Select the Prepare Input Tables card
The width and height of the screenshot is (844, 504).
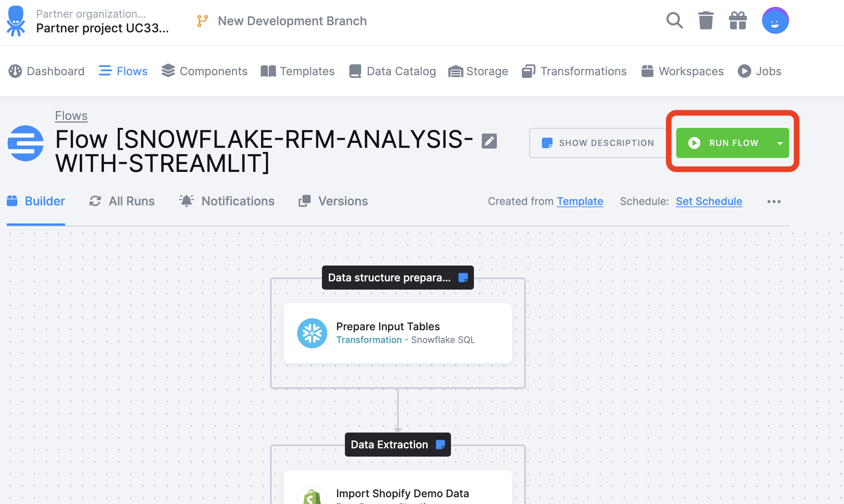click(x=398, y=333)
